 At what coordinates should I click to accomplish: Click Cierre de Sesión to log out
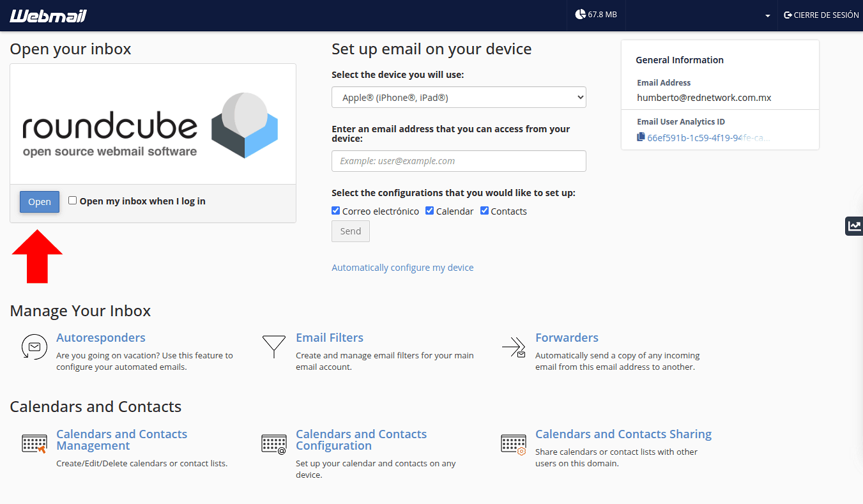click(x=821, y=15)
